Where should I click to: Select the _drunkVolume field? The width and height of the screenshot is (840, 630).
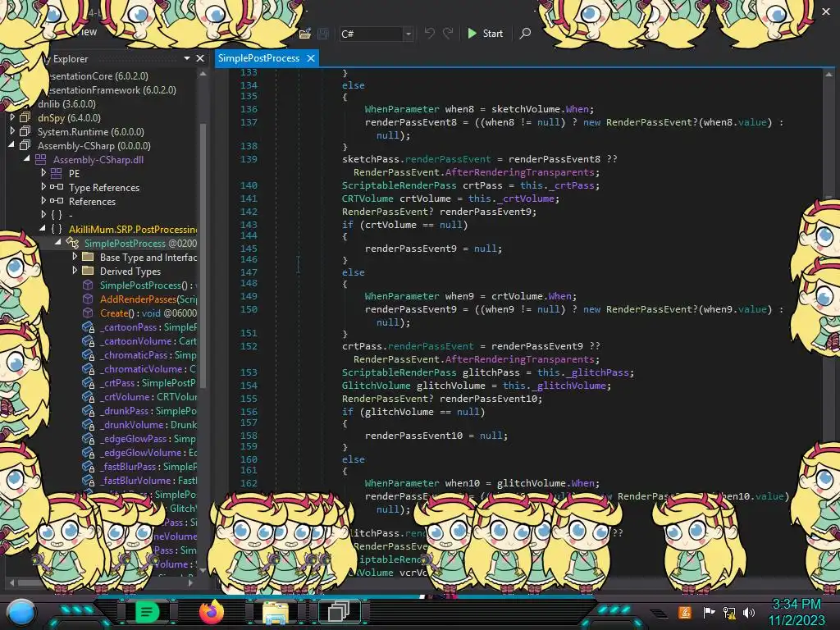tap(148, 425)
